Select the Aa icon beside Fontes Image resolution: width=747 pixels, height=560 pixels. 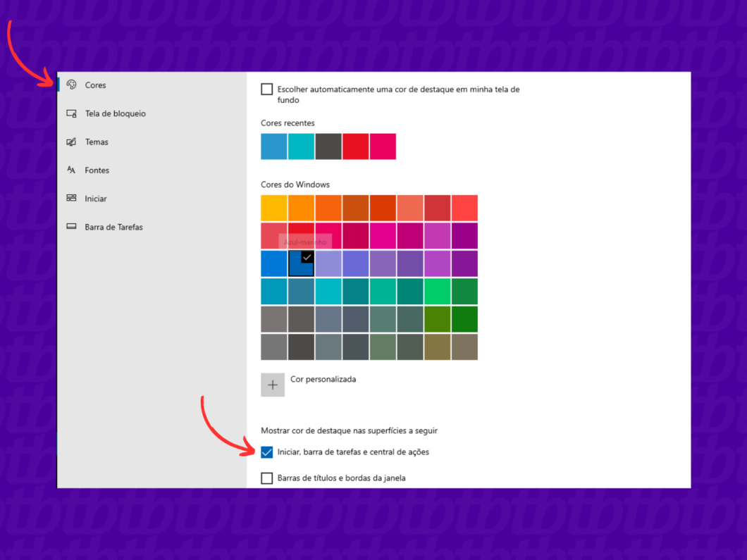71,170
